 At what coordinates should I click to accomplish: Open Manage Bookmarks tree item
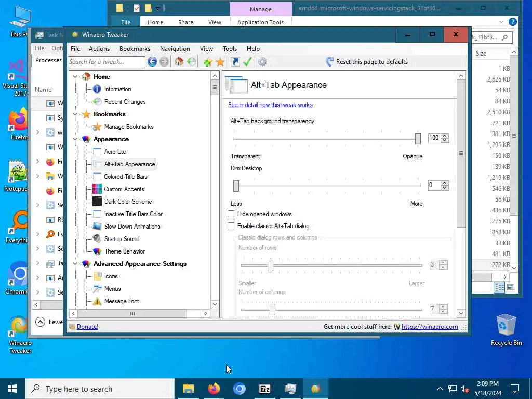click(129, 127)
